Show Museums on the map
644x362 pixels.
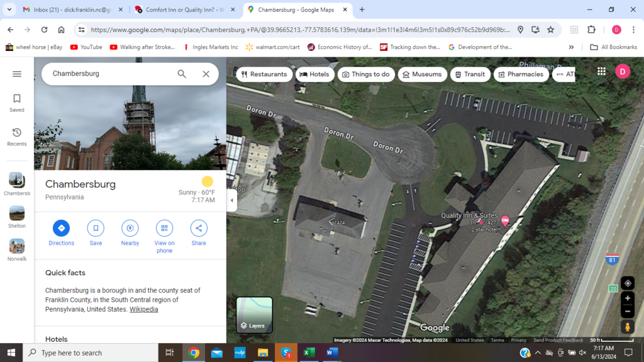422,74
